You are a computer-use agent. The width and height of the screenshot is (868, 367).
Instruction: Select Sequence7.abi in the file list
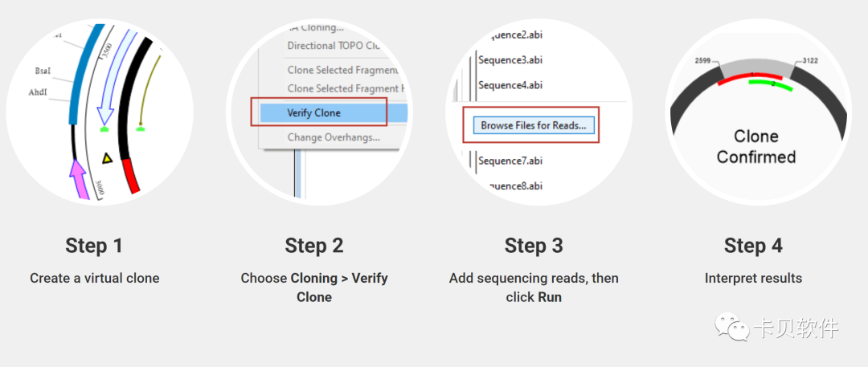510,161
